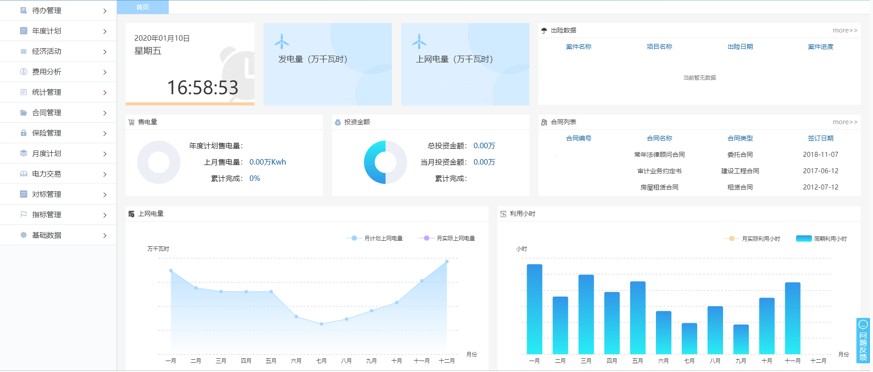The image size is (873, 372).
Task: Click the cart icon beside 售电量
Action: tap(131, 122)
